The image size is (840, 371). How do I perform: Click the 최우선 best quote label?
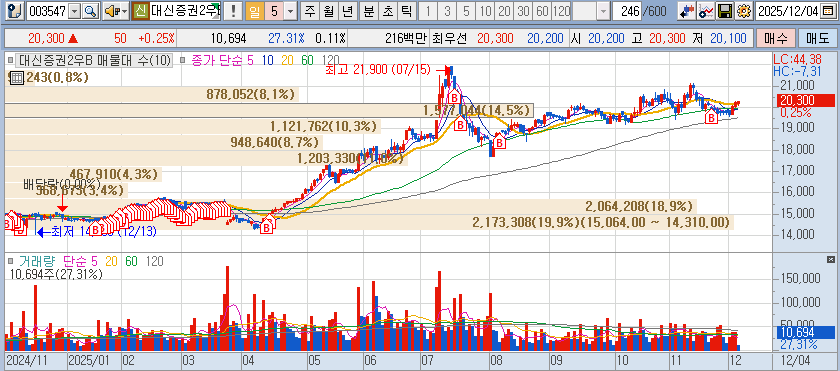pyautogui.click(x=450, y=38)
